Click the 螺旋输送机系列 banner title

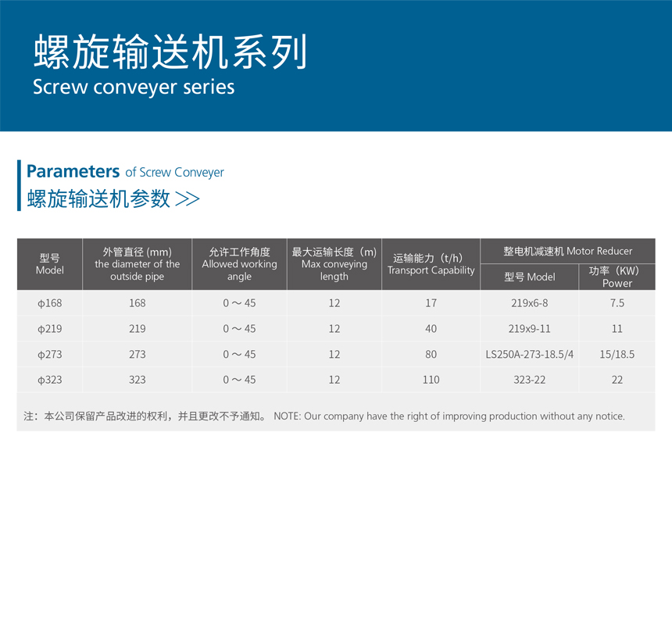pos(170,51)
